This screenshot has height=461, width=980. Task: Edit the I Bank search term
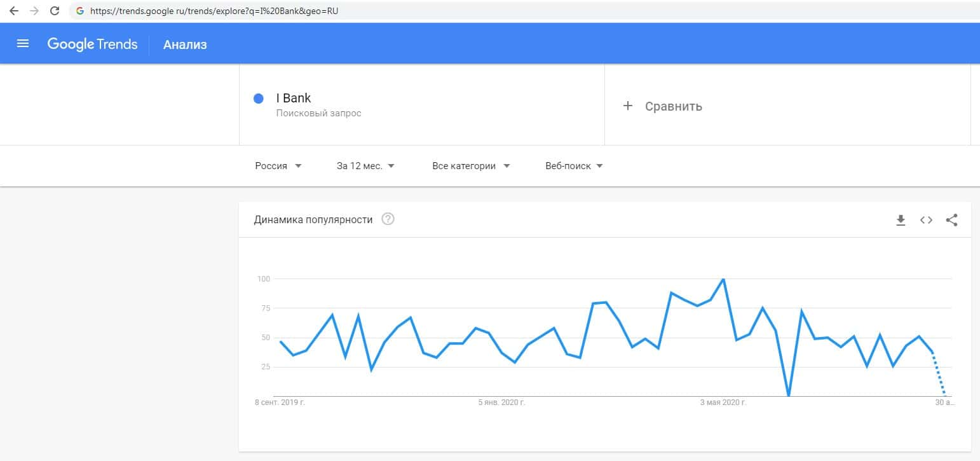[294, 99]
